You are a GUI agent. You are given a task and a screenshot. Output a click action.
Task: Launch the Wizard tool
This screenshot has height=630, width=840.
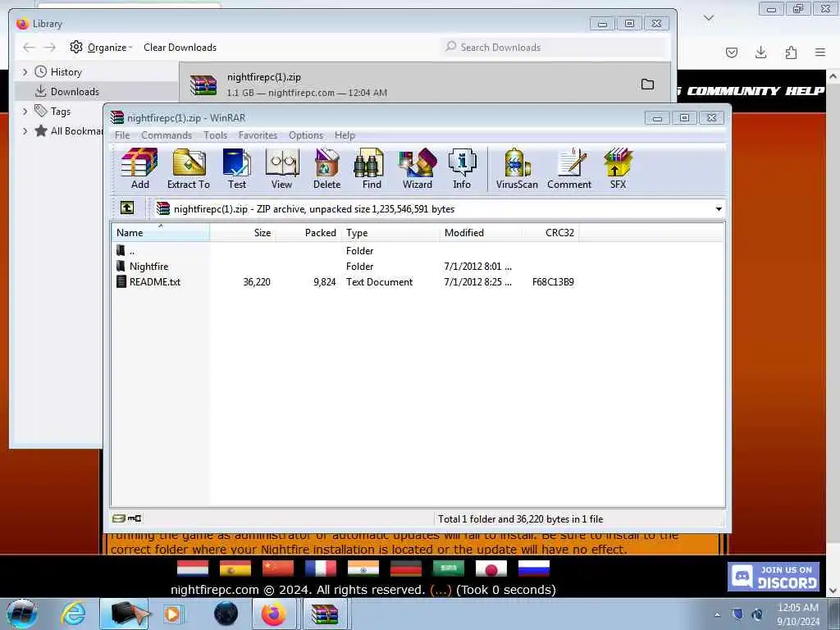click(x=418, y=169)
